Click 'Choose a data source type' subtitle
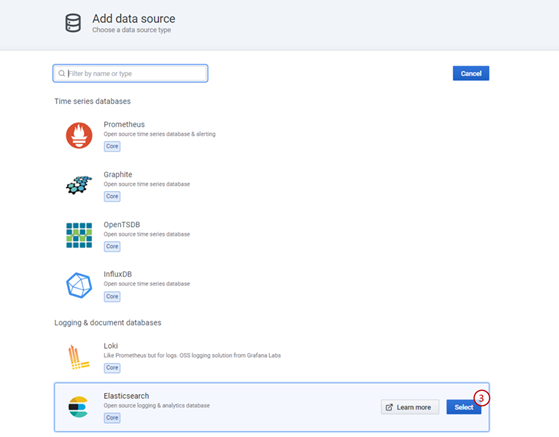The image size is (559, 437). point(132,30)
